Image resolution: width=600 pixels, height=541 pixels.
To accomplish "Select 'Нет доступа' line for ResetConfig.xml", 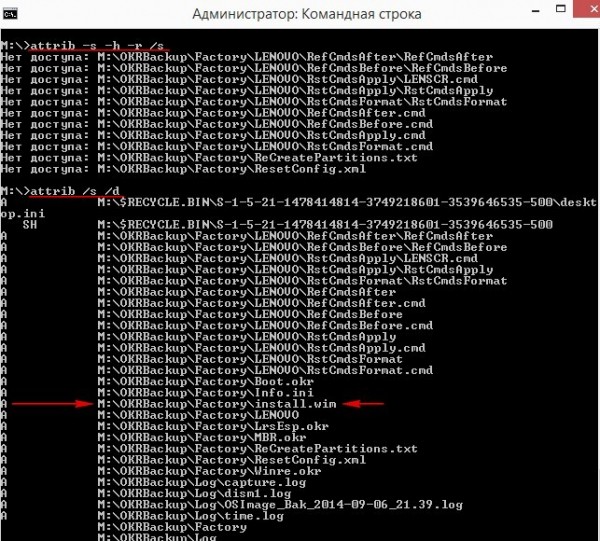I will [183, 169].
